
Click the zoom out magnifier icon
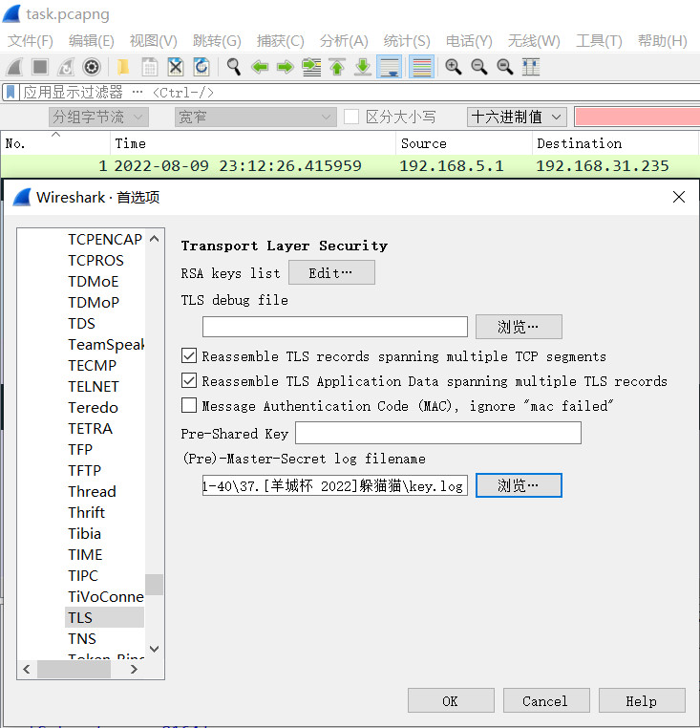(479, 67)
